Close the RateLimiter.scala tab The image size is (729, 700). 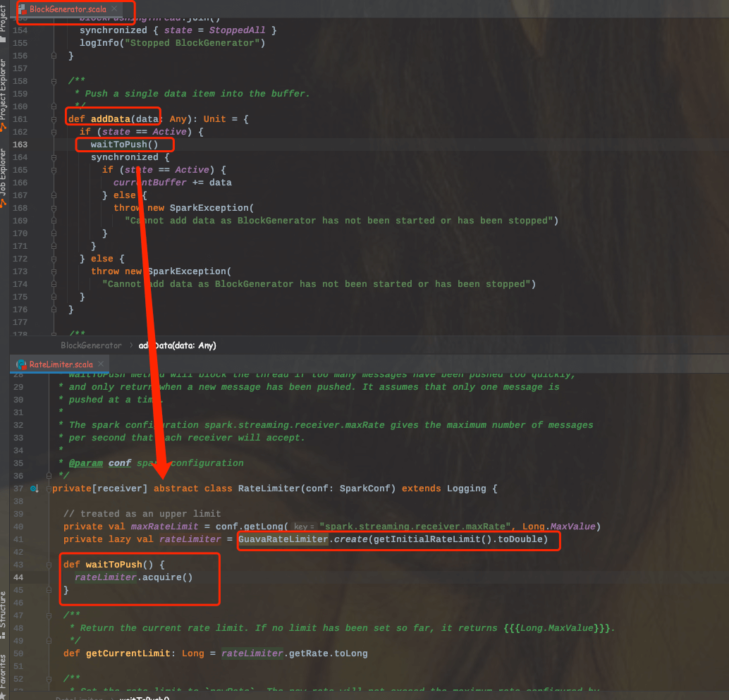point(101,364)
